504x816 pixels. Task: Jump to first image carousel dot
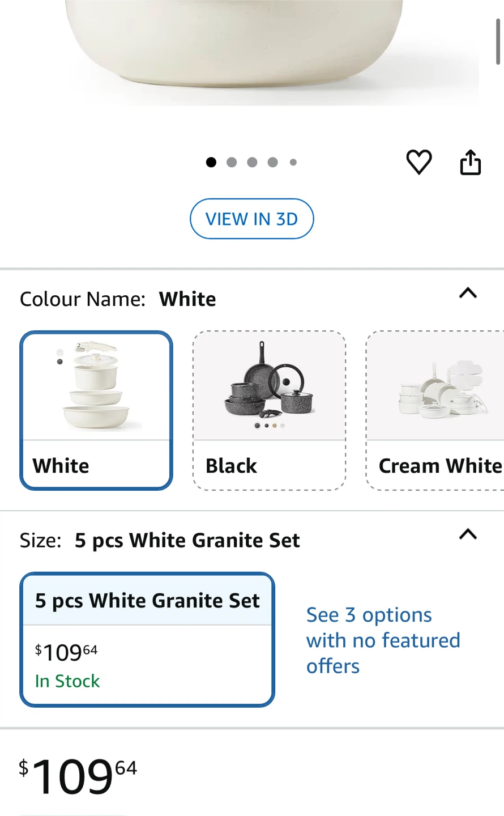[211, 163]
